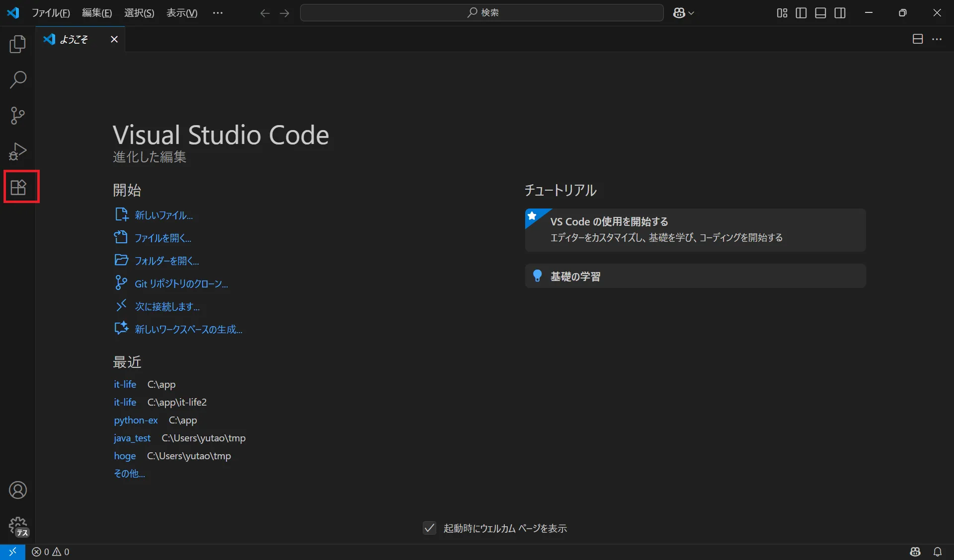
Task: Click the 新しいファイル... link
Action: coord(164,215)
